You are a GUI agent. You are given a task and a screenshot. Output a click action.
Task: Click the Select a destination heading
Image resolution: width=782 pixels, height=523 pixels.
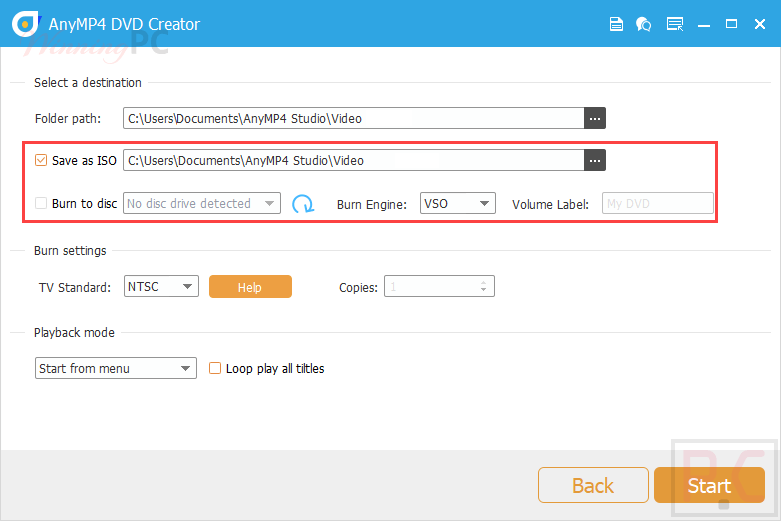(88, 82)
